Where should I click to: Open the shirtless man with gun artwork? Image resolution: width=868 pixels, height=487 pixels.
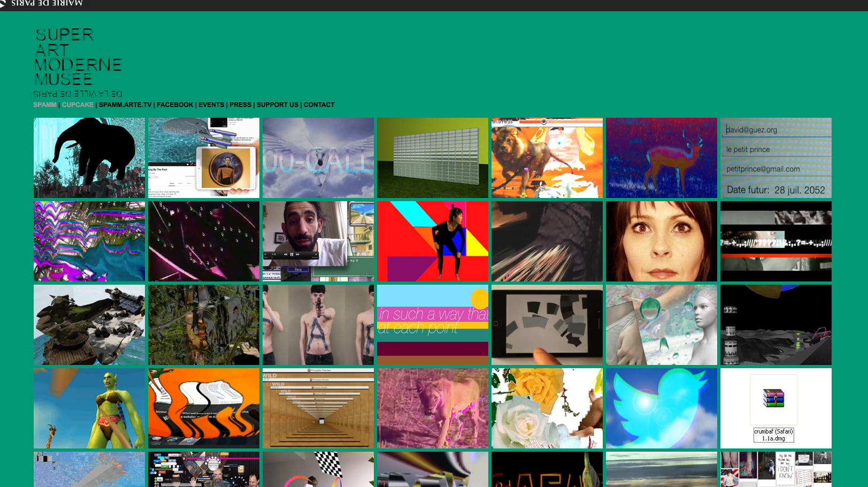pyautogui.click(x=318, y=325)
